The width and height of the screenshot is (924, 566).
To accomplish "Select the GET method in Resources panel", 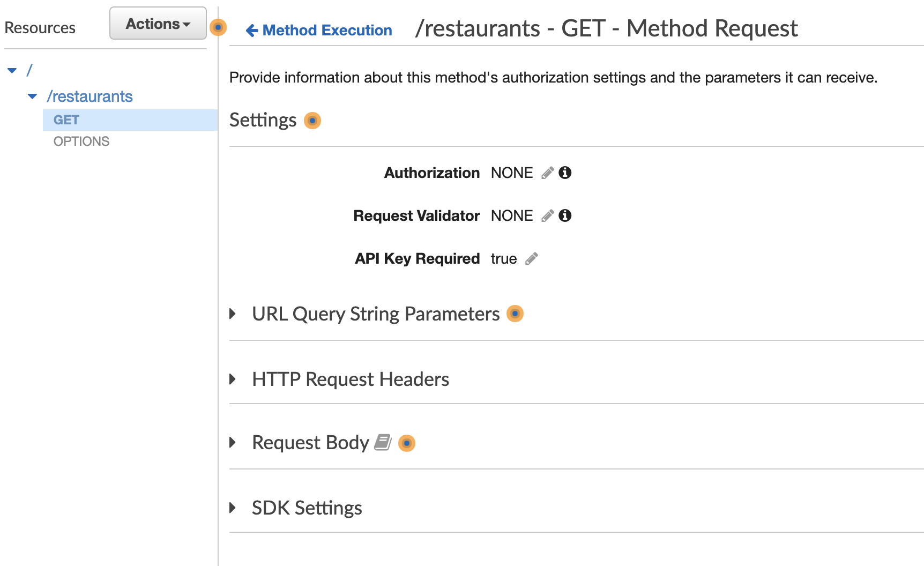I will click(66, 120).
